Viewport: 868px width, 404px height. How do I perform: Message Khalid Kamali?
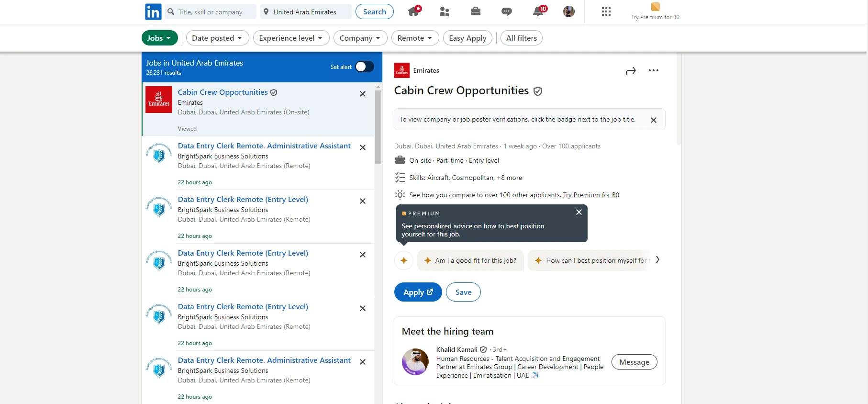click(x=634, y=362)
